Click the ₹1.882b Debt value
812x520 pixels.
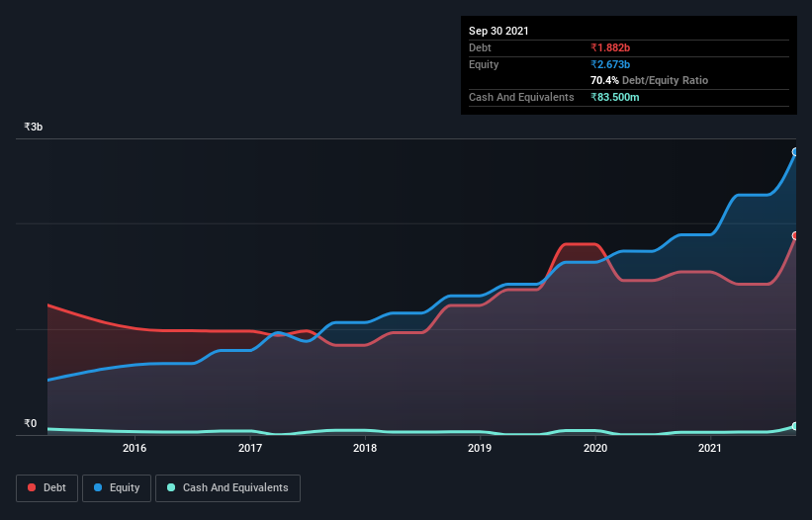[x=610, y=47]
